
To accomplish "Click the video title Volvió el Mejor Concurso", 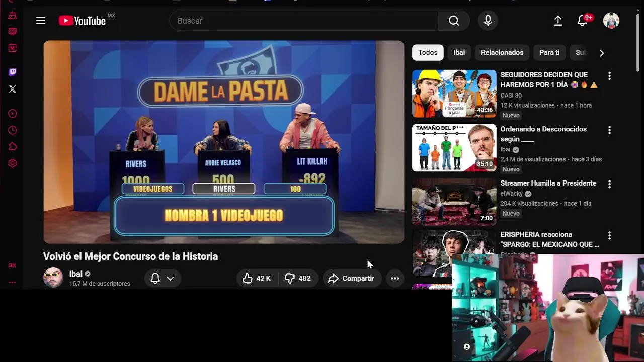I will point(130,256).
